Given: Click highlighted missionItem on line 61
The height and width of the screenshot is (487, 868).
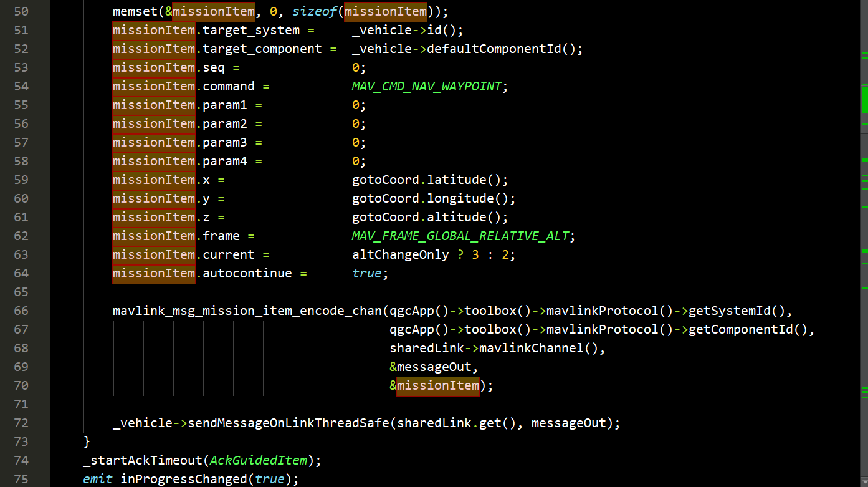Looking at the screenshot, I should click(154, 217).
